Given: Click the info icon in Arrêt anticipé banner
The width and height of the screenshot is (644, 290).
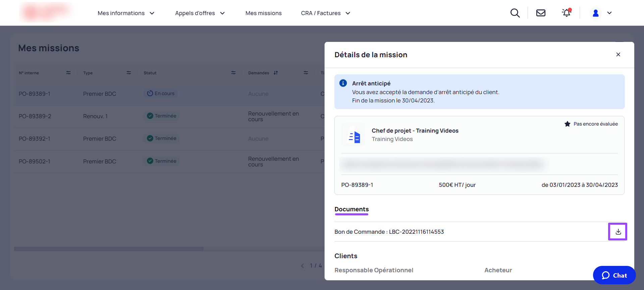Looking at the screenshot, I should tap(343, 83).
